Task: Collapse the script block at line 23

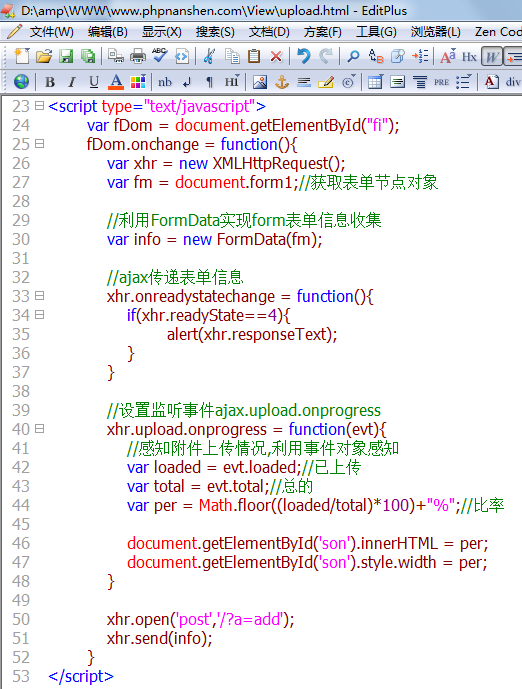Action: point(40,106)
